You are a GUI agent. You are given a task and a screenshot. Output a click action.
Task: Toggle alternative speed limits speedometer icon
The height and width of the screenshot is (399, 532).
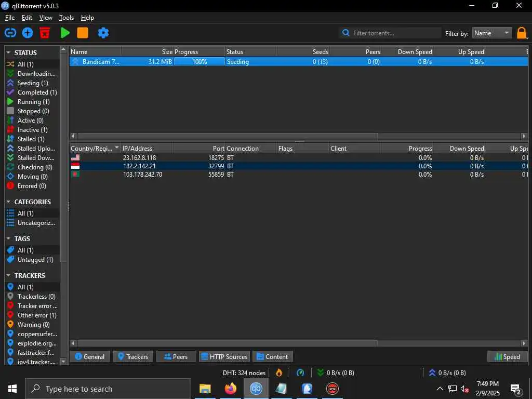300,373
